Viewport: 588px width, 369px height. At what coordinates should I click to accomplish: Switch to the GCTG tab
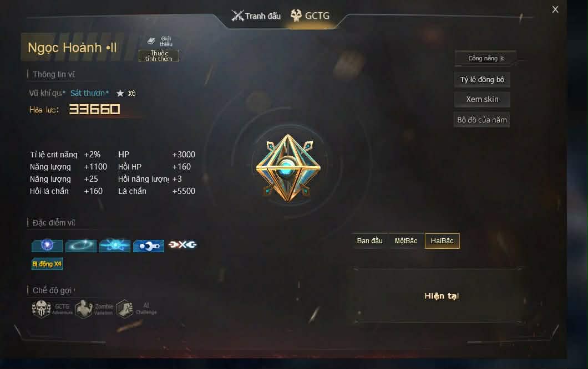tap(310, 16)
